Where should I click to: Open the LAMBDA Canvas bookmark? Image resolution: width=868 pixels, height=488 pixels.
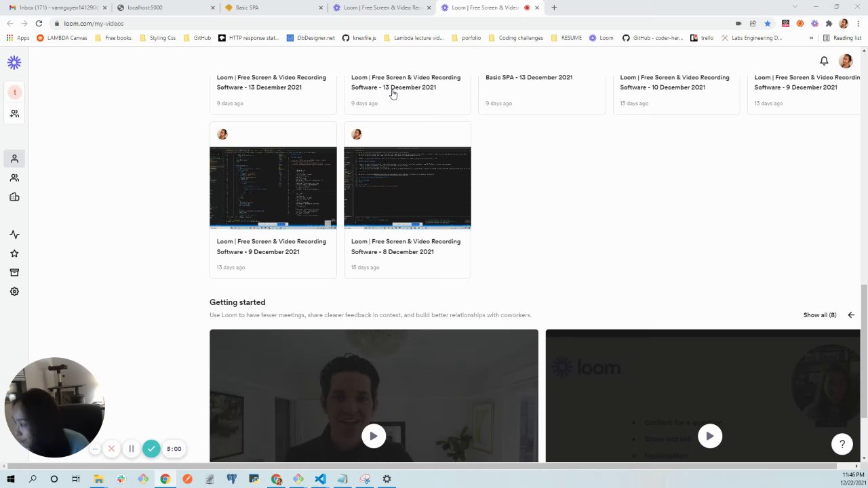click(x=62, y=38)
